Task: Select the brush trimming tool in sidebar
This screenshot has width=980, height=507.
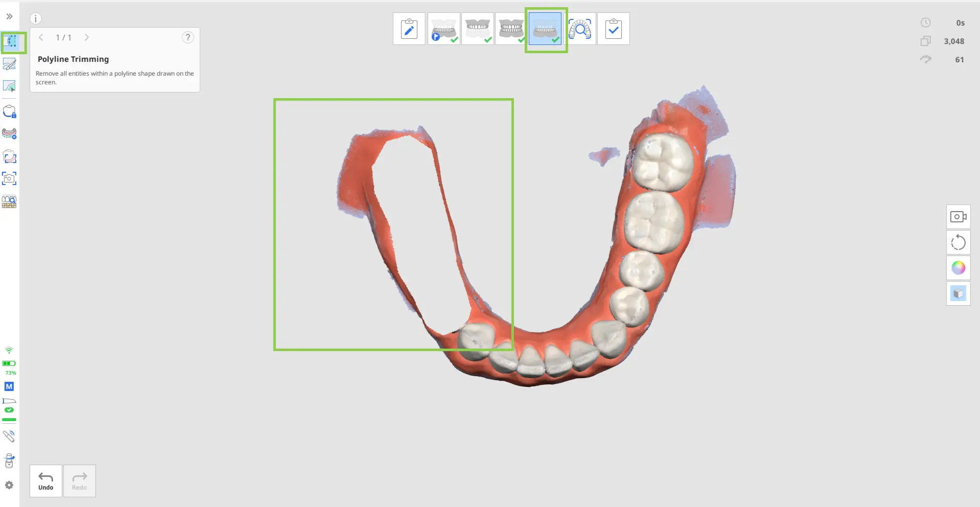Action: point(10,64)
